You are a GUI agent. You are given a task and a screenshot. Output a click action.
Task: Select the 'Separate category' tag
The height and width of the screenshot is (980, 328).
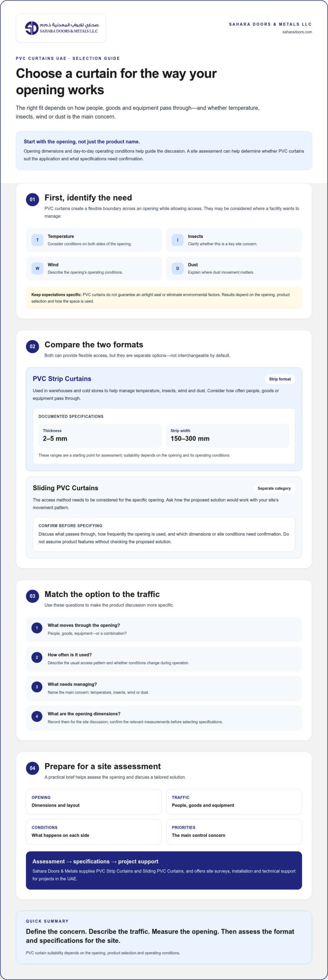click(274, 488)
